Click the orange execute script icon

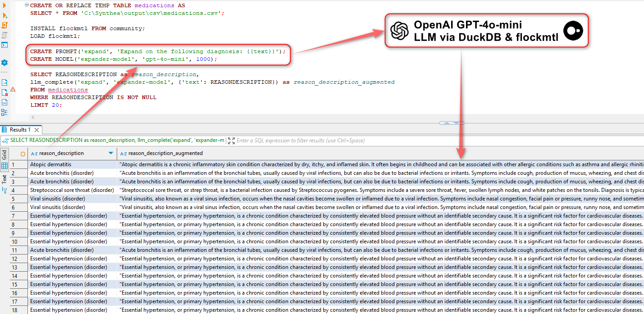[5, 25]
